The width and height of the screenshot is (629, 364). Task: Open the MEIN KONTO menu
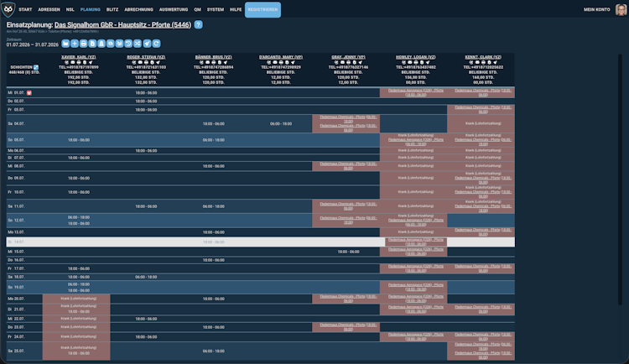pos(596,9)
